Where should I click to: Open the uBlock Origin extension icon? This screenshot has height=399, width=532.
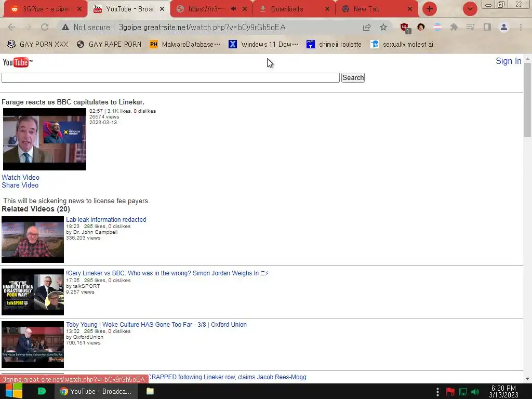pyautogui.click(x=405, y=28)
